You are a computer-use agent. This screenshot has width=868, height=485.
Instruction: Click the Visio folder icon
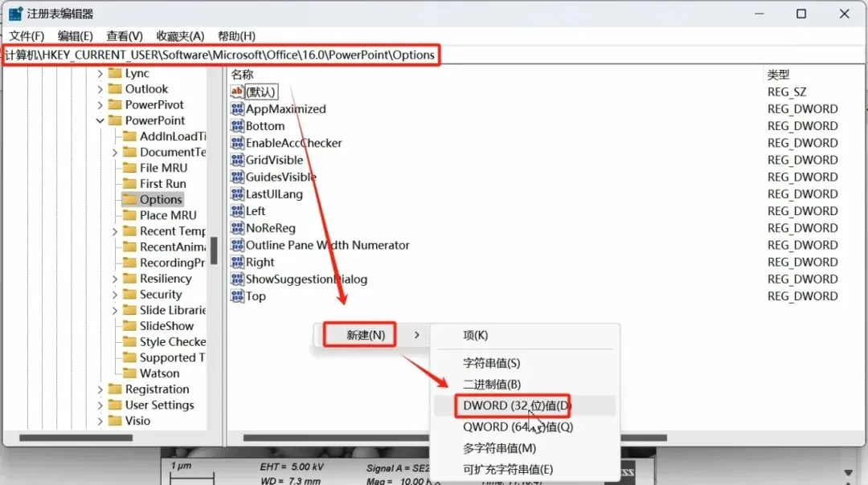[x=115, y=421]
